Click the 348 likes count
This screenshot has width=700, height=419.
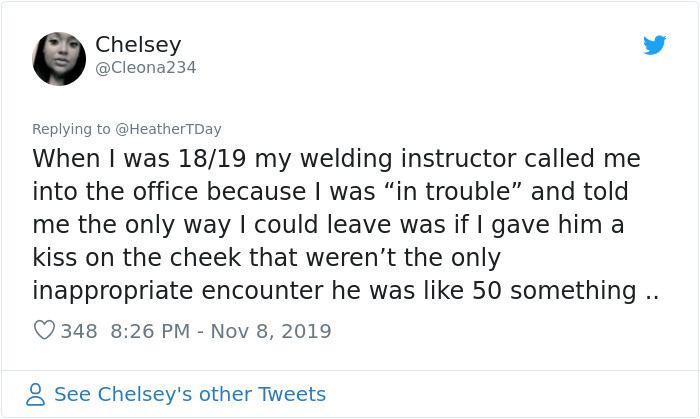coord(79,331)
